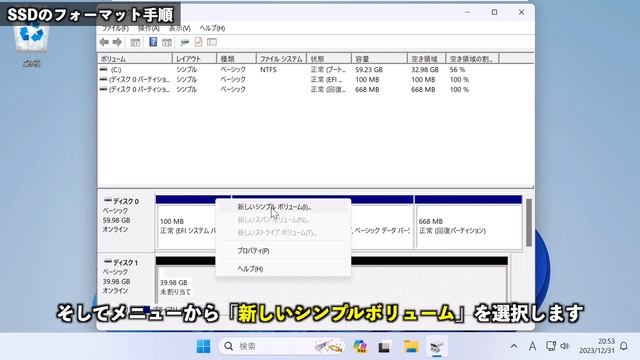Screen dimensions: 640x360
Task: Open the clock showing 20:53 2023/12/31
Action: 596,346
